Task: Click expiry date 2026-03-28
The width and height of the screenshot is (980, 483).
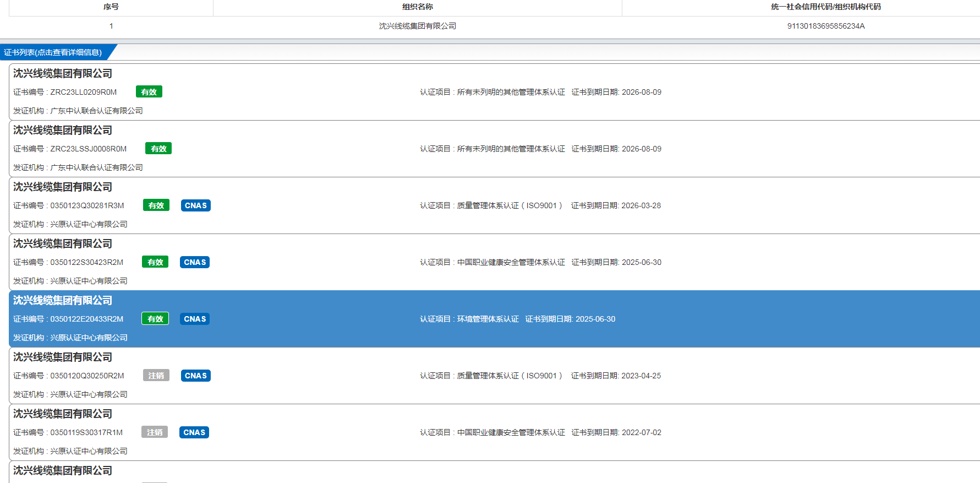Action: tap(641, 205)
